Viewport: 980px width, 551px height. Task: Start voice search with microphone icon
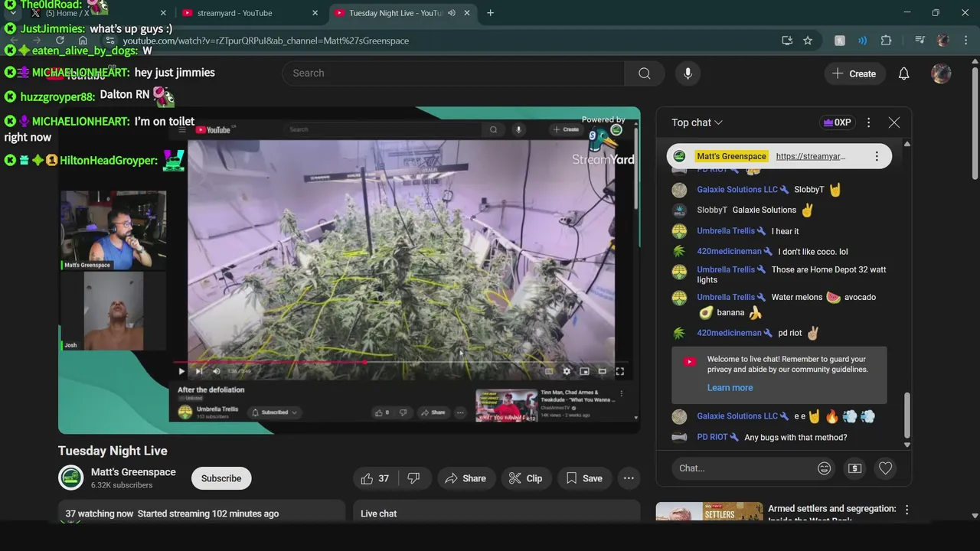(x=688, y=73)
